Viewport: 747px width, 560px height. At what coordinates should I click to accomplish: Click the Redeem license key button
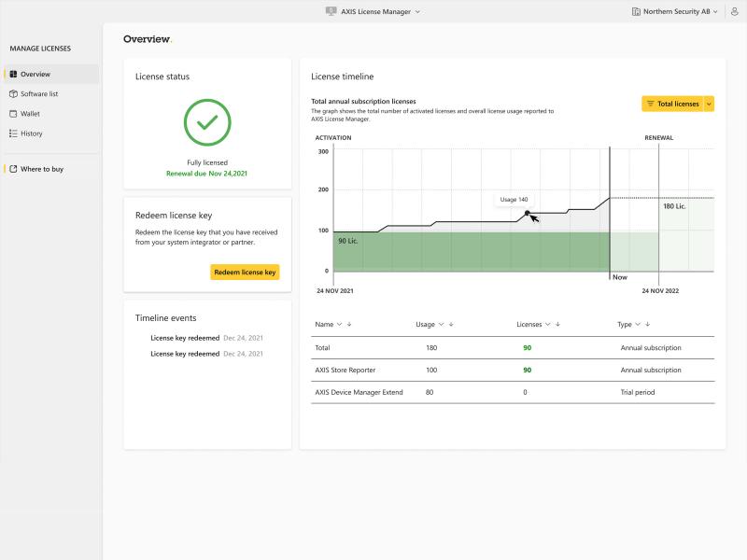[x=245, y=273]
